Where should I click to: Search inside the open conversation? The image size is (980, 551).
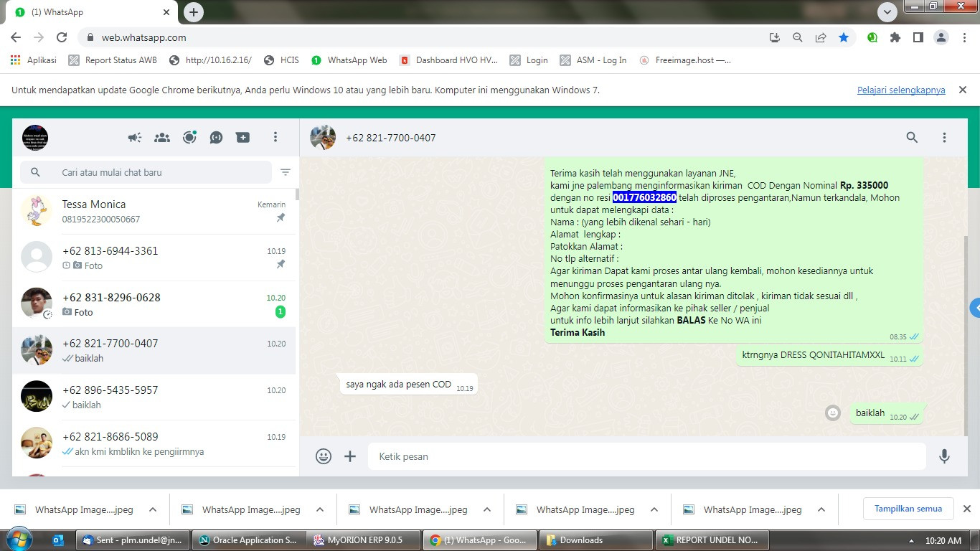click(912, 138)
